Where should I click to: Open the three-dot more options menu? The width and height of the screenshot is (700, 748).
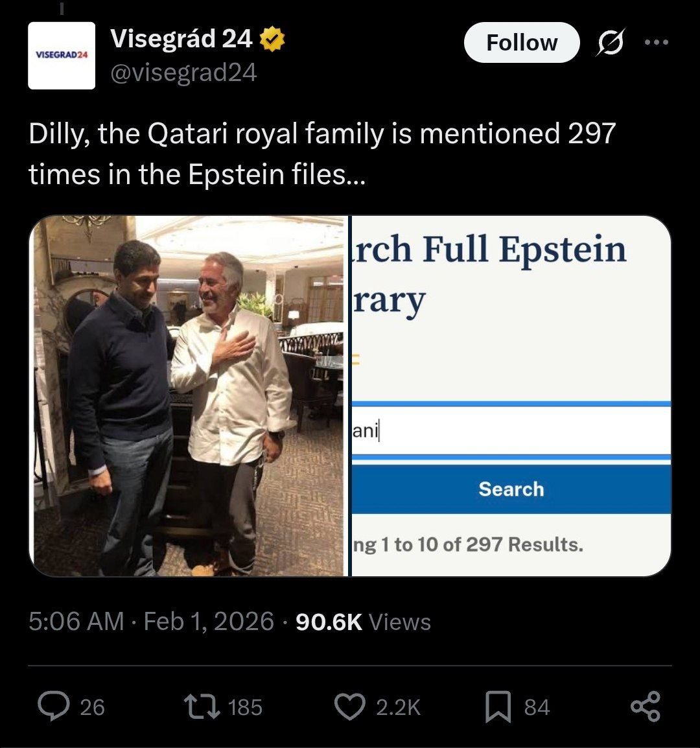(x=655, y=43)
